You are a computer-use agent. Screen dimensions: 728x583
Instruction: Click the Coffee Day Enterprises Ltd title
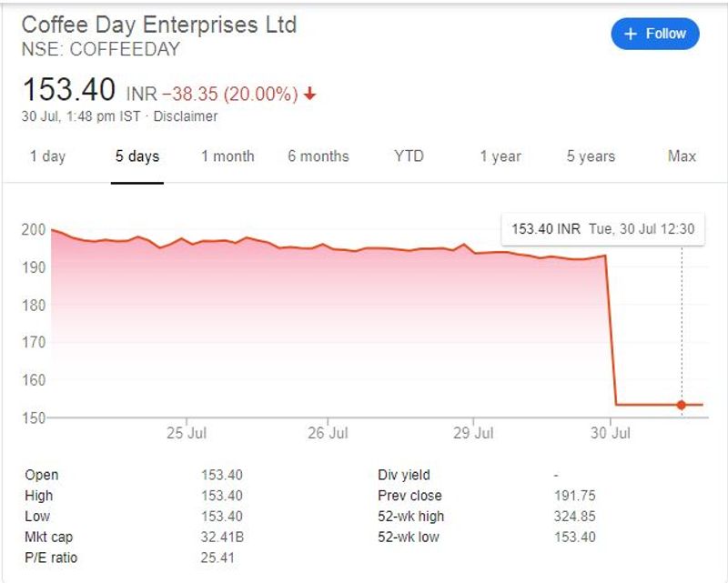point(159,25)
